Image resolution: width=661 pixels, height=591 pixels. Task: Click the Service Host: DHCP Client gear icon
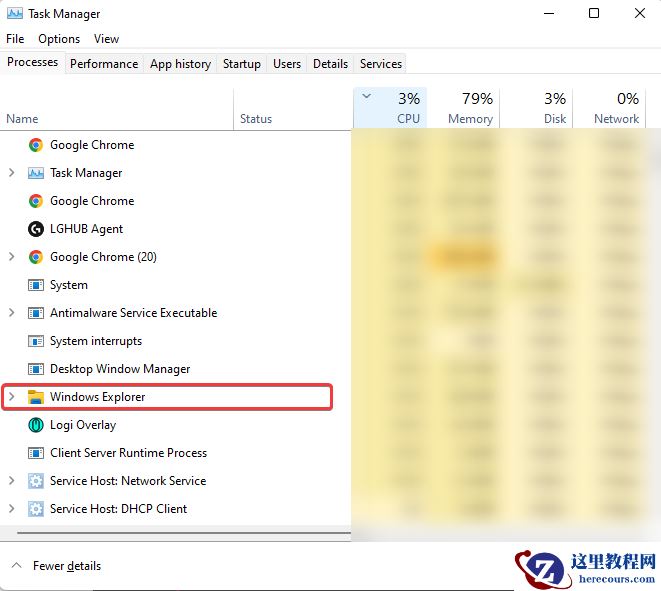tap(36, 509)
